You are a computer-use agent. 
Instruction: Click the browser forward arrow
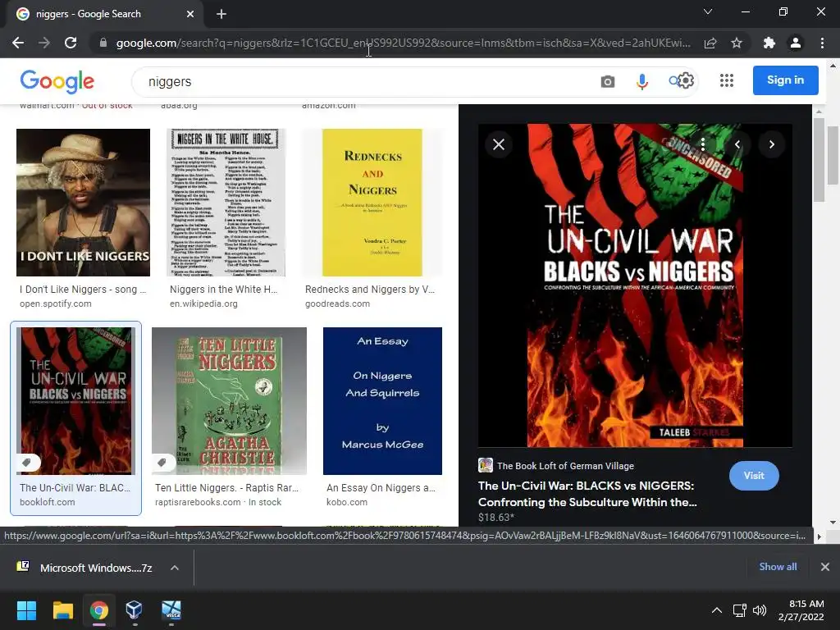pos(44,43)
